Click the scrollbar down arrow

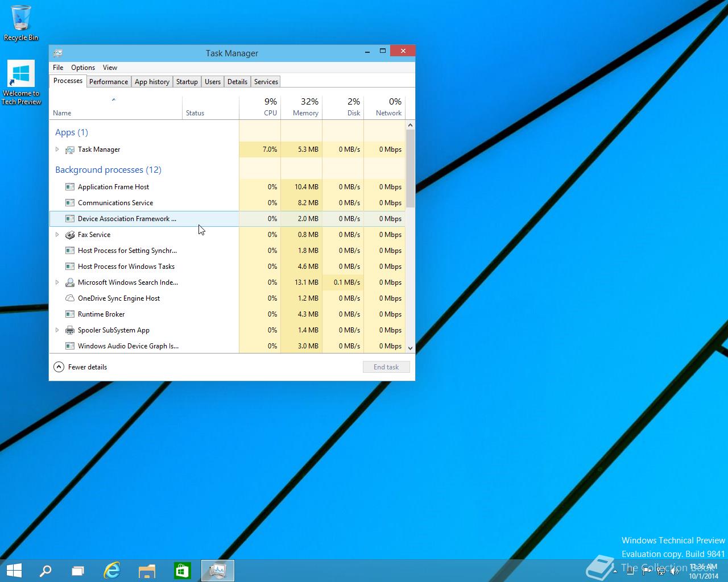pos(410,348)
